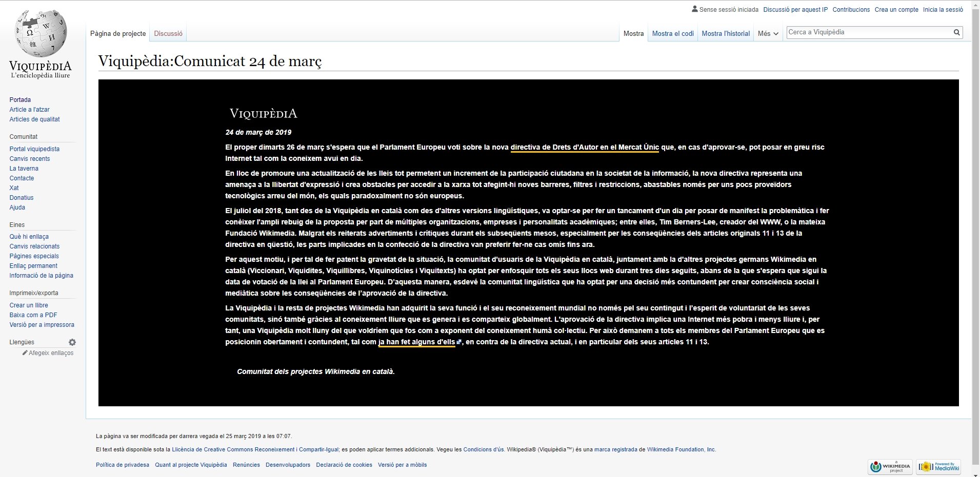Open Política de privadesa

(x=123, y=465)
